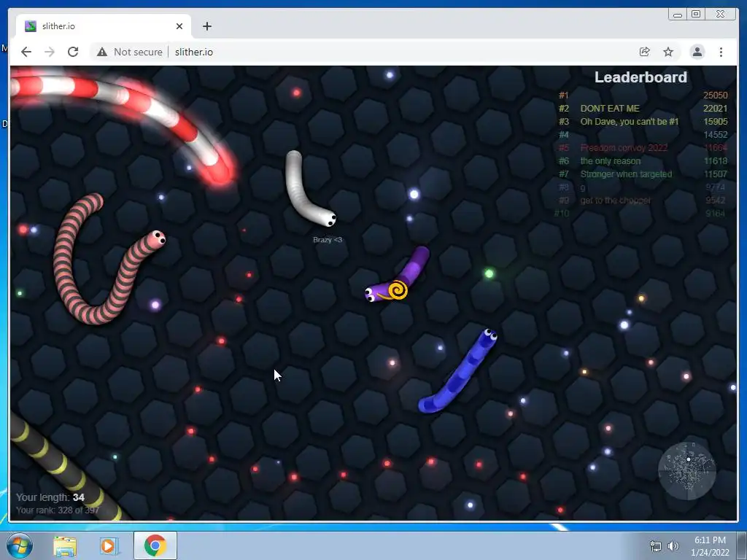Viewport: 747px width, 560px height.
Task: Click the circular minimap
Action: (687, 471)
